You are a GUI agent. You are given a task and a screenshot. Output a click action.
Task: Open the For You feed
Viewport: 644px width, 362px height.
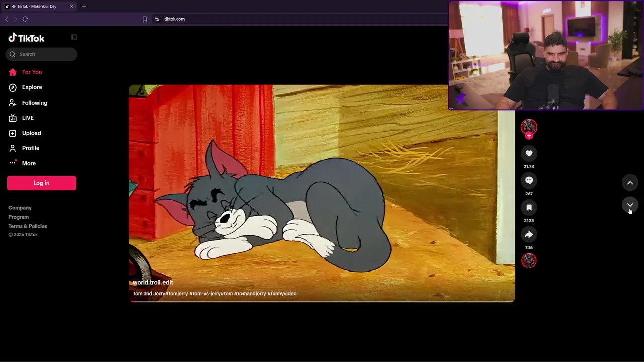32,72
